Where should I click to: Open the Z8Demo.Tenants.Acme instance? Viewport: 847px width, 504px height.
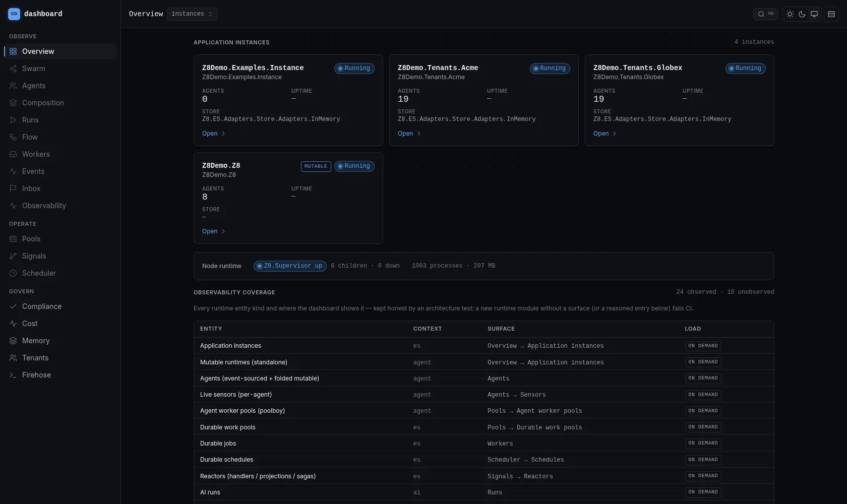(x=409, y=134)
